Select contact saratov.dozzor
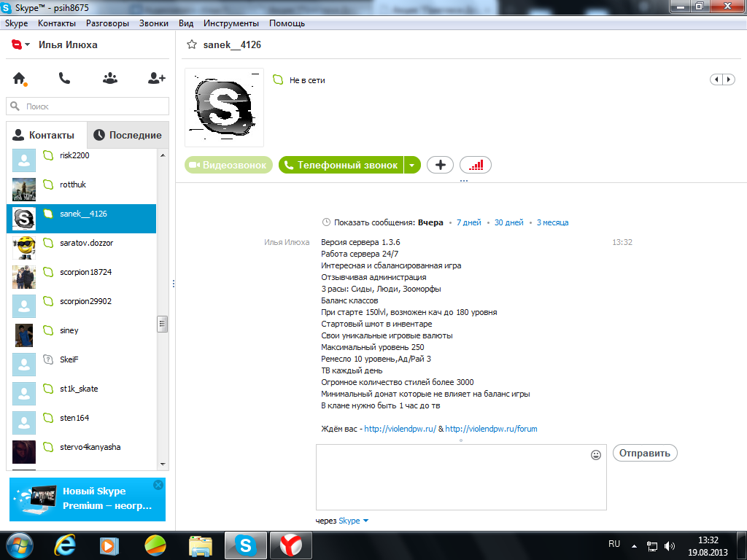Viewport: 747px width, 560px height. click(82, 248)
